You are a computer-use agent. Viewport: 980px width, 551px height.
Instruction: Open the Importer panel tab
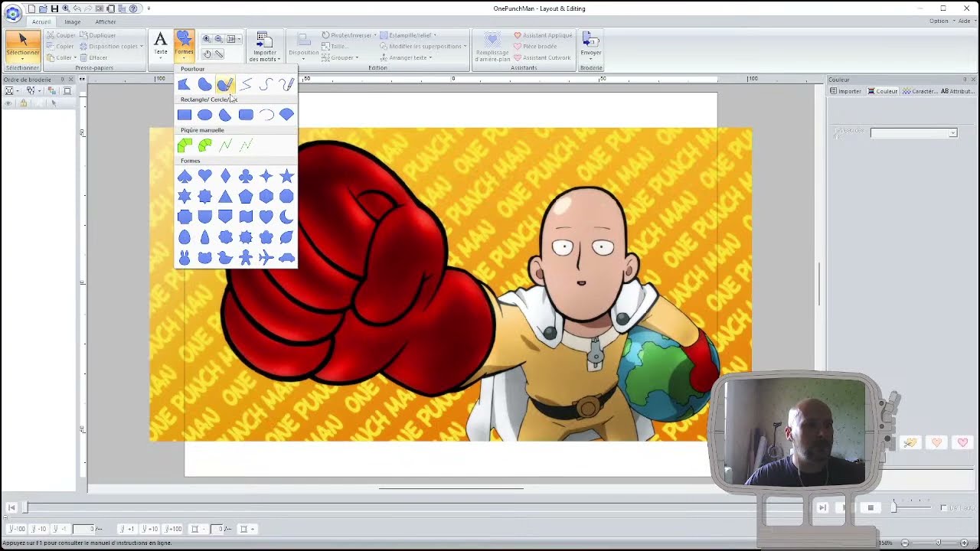tap(846, 91)
